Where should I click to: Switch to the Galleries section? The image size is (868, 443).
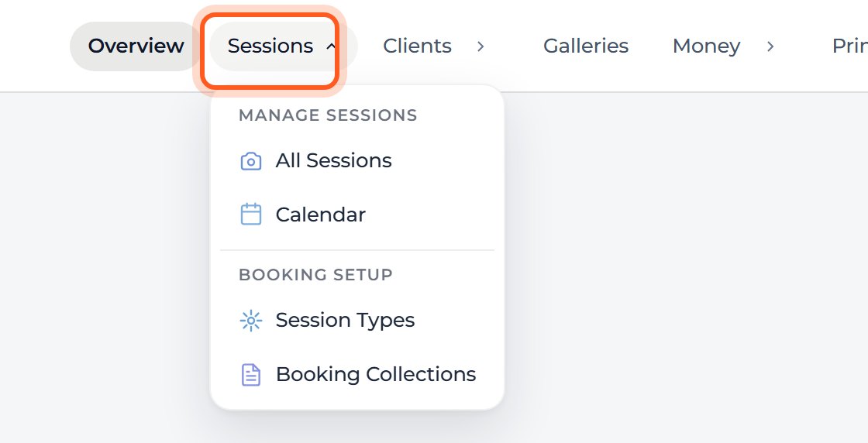(x=586, y=46)
